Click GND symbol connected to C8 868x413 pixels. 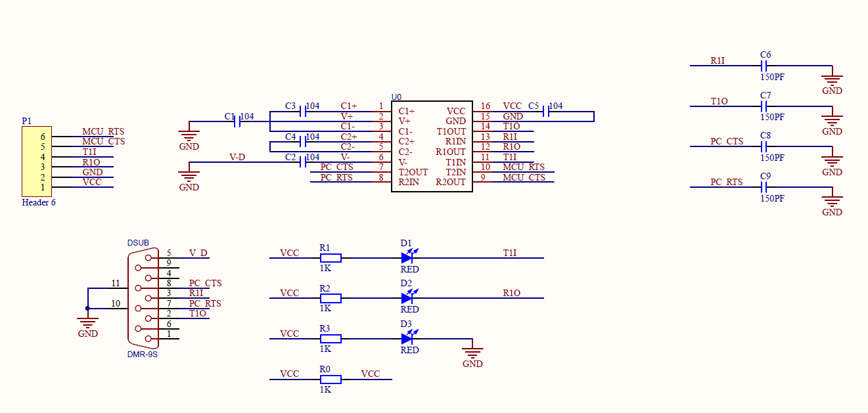click(x=832, y=162)
